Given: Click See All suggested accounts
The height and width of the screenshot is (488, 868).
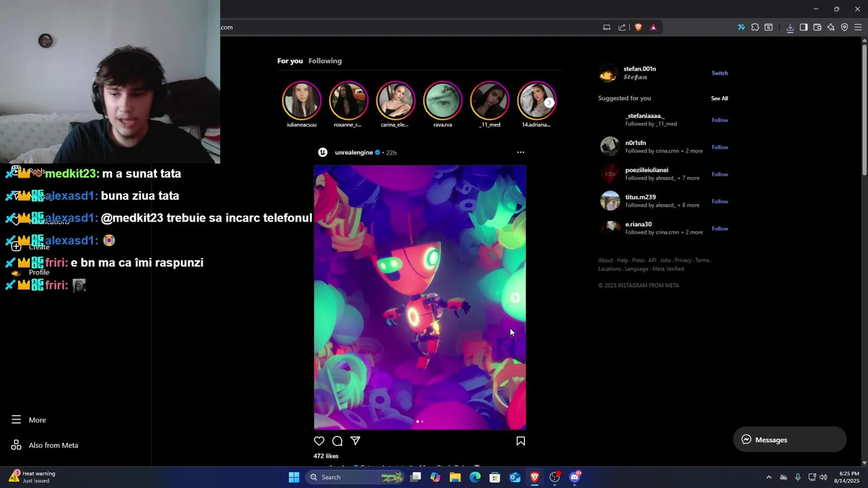Looking at the screenshot, I should click(x=719, y=98).
